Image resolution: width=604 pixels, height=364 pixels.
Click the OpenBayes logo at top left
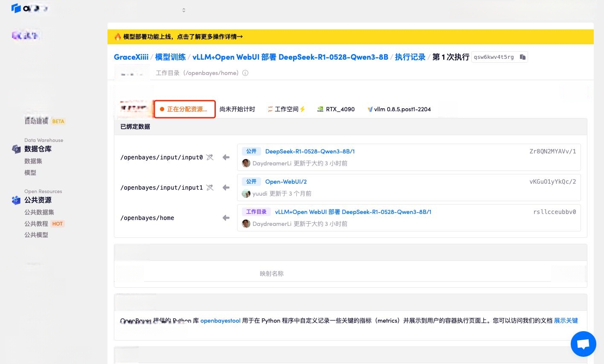click(16, 8)
